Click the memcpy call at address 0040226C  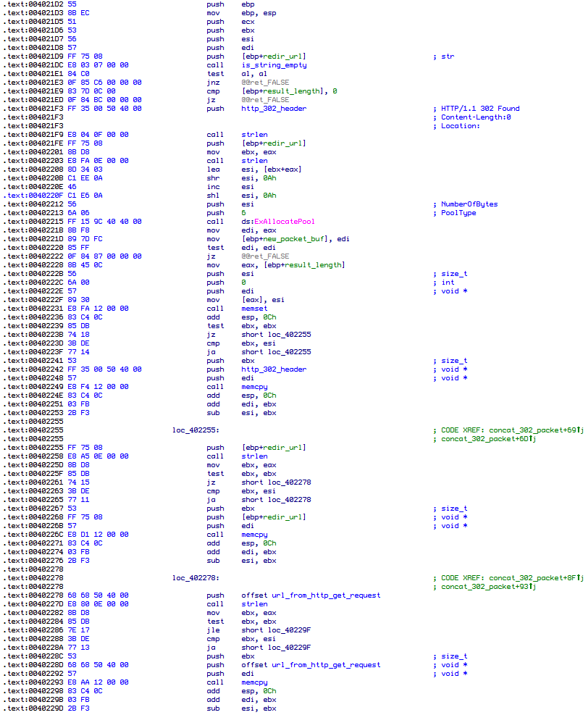[x=254, y=535]
